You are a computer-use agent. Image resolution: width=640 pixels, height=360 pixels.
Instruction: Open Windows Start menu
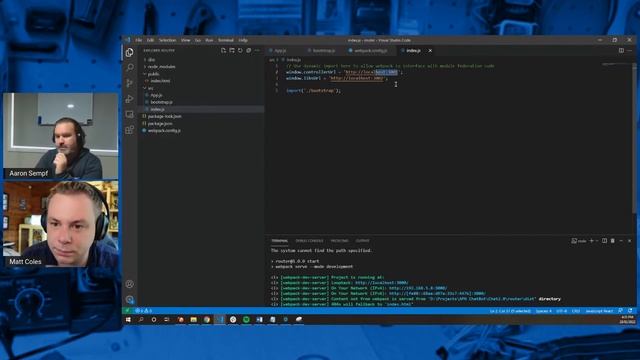pyautogui.click(x=128, y=320)
